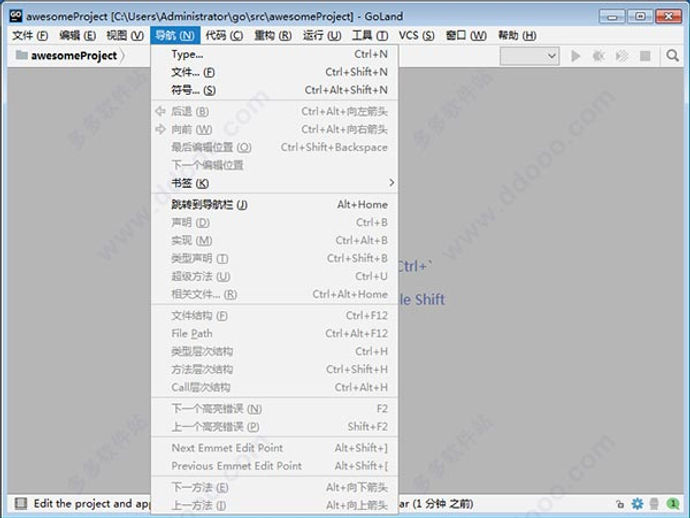690x518 pixels.
Task: Select 书签 (K) menu entry
Action: [275, 183]
